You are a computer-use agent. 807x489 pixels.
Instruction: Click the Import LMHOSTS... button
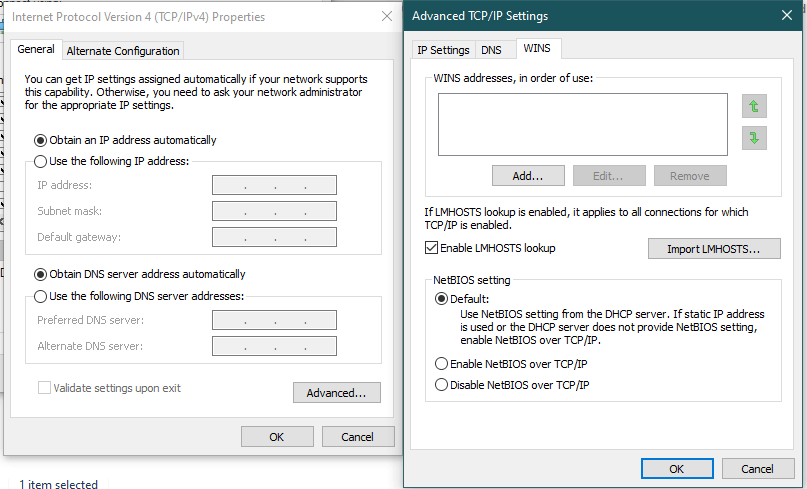click(x=714, y=249)
